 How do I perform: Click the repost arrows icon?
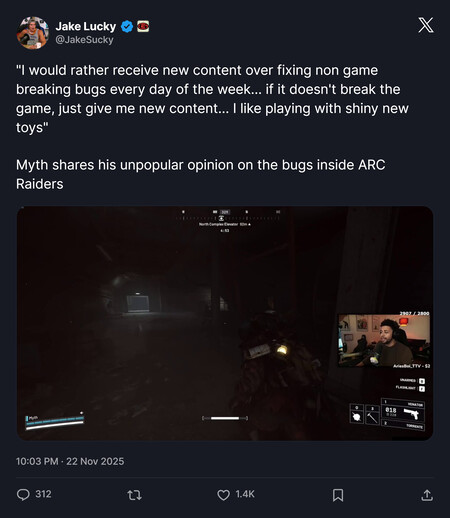(x=135, y=495)
